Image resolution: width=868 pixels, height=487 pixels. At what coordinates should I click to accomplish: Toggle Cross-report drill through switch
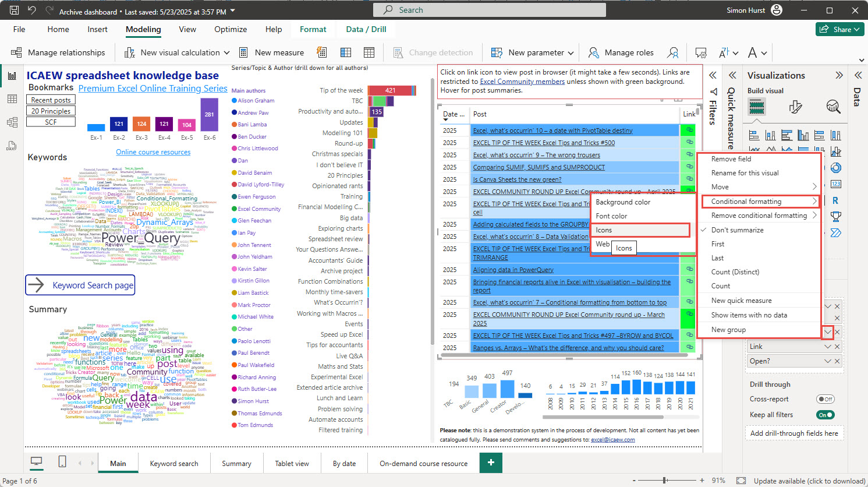click(825, 399)
